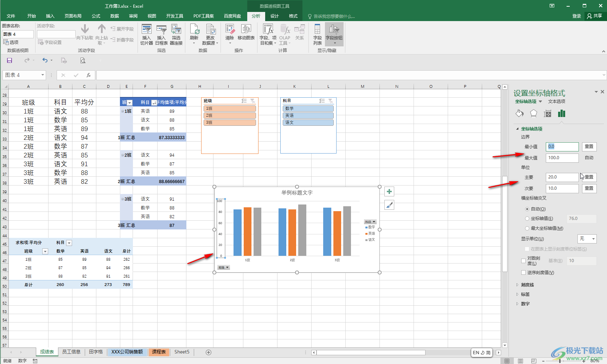Viewport: 607px width, 364px height.
Task: Clear filter icon in 科目 slicer
Action: point(331,101)
